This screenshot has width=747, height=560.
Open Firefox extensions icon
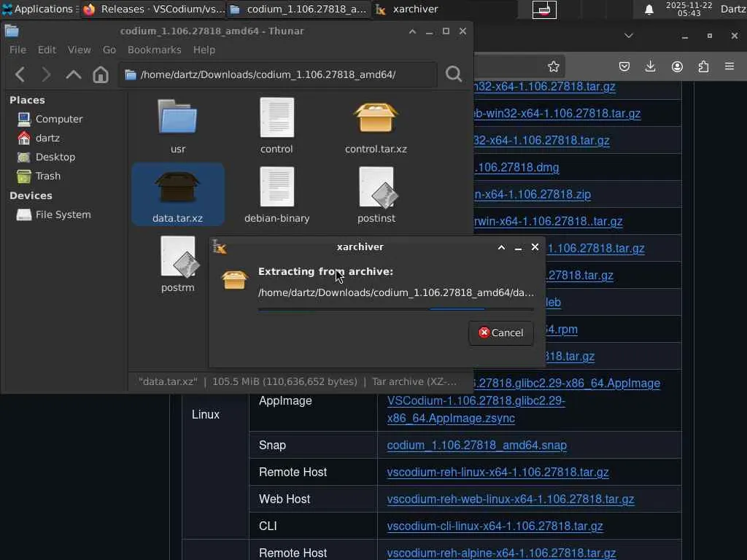pos(703,66)
